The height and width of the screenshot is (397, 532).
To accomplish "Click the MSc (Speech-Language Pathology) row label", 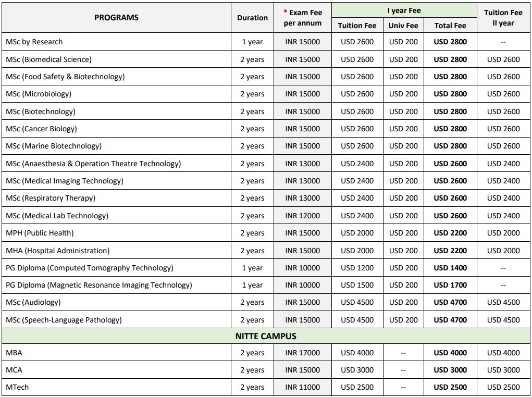I will point(64,320).
